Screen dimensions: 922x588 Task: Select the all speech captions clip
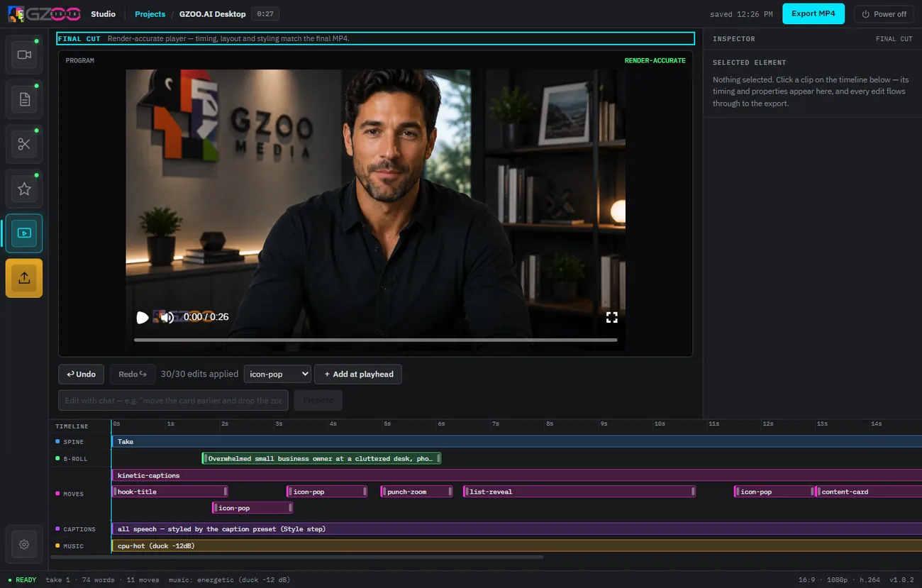(516, 528)
